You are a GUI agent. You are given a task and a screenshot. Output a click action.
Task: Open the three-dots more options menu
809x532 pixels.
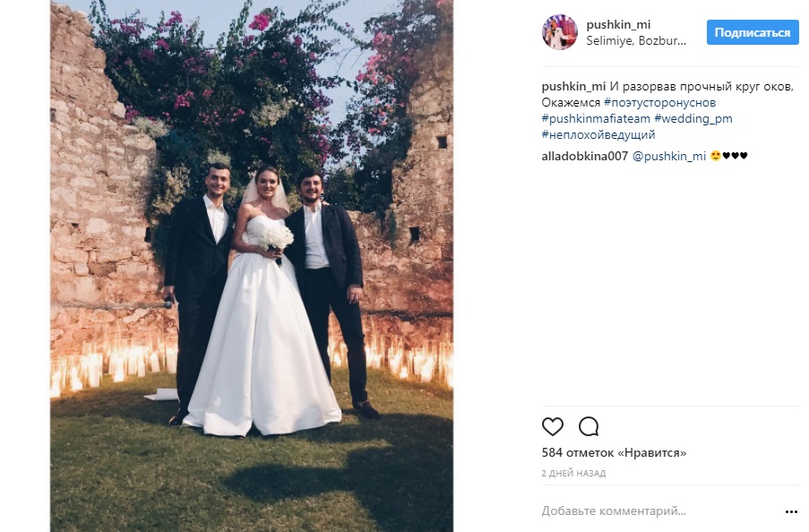791,512
